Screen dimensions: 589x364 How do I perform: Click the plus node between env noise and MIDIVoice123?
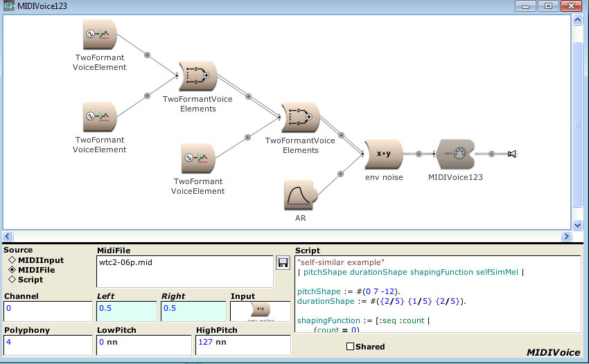click(419, 154)
